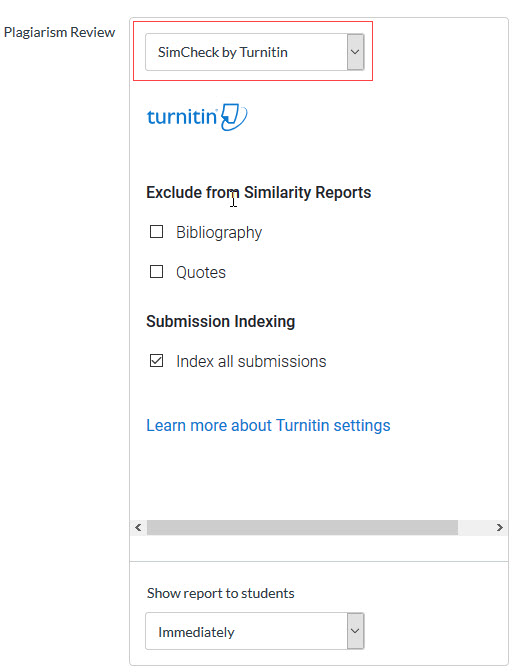514x672 pixels.
Task: Open the SimCheck by Turnitin dropdown
Action: coord(255,52)
